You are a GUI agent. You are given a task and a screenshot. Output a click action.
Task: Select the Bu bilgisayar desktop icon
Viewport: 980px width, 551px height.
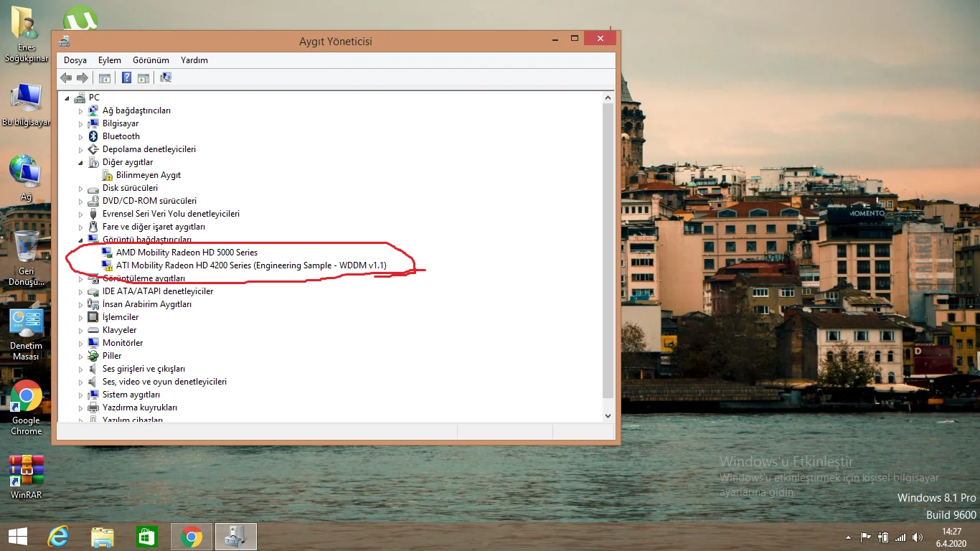27,105
